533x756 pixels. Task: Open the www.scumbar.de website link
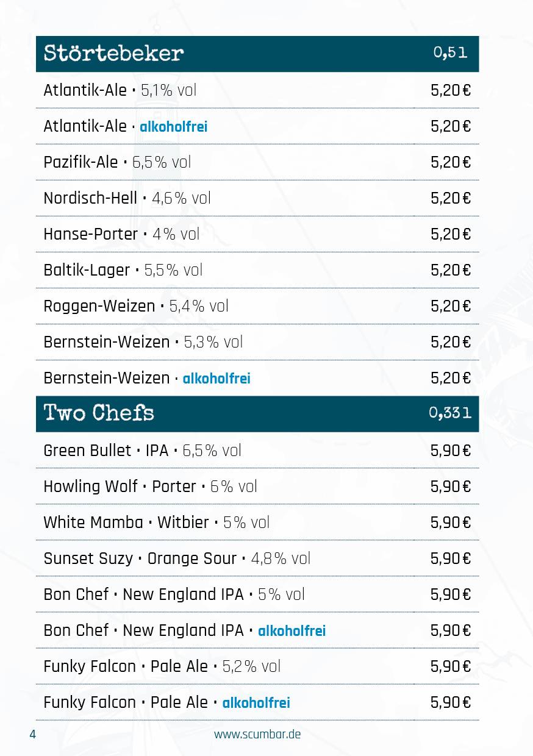coord(257,734)
